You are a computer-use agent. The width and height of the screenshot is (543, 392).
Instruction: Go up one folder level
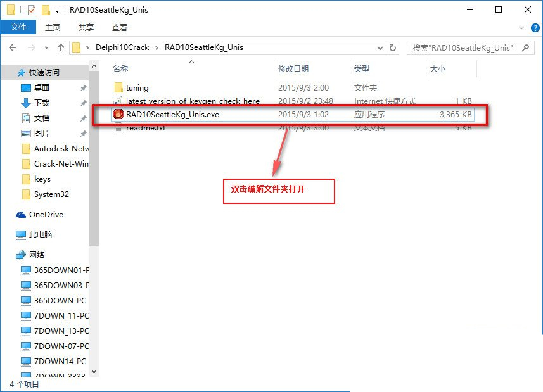[x=61, y=47]
